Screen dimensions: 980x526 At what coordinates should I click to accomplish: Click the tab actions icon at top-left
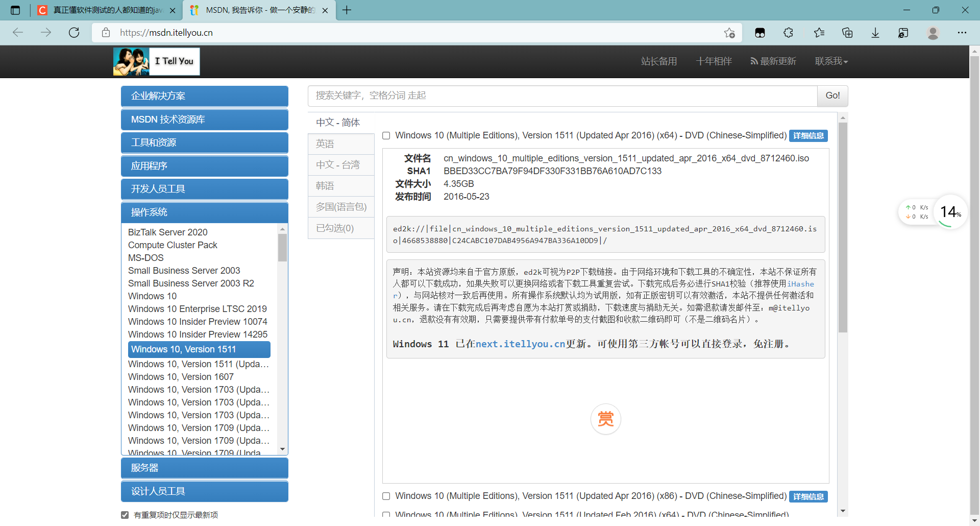coord(15,10)
